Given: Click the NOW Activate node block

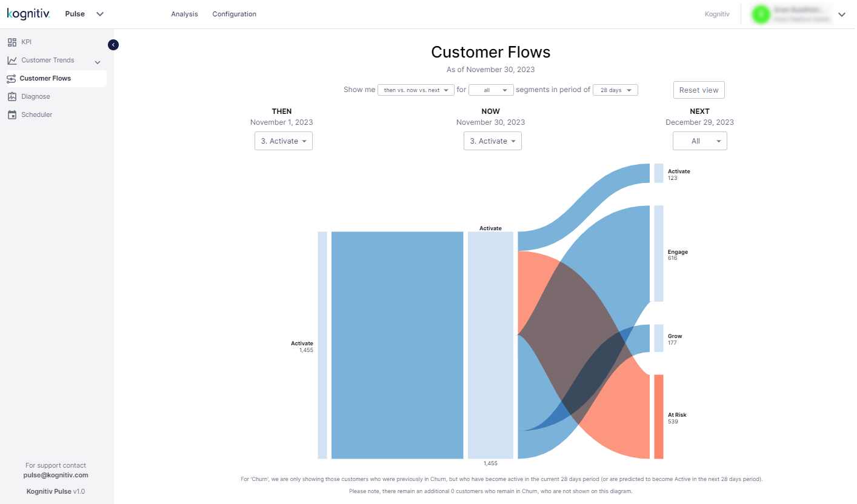Looking at the screenshot, I should [490, 345].
